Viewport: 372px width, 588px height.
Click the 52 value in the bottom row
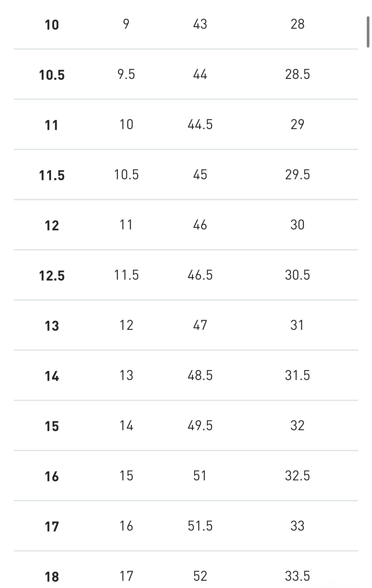pyautogui.click(x=200, y=576)
